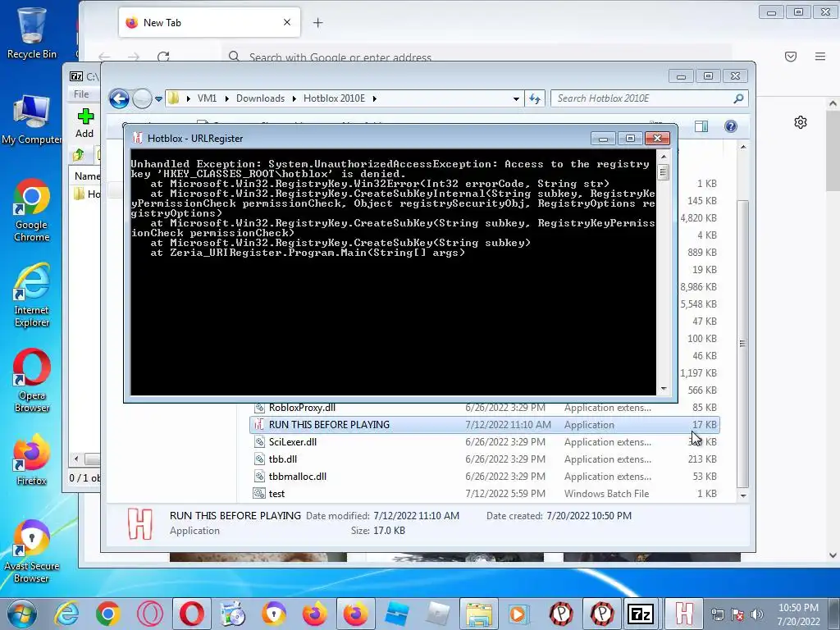Click the Name column header in 7-Zip
The width and height of the screenshot is (840, 630).
pyautogui.click(x=85, y=176)
